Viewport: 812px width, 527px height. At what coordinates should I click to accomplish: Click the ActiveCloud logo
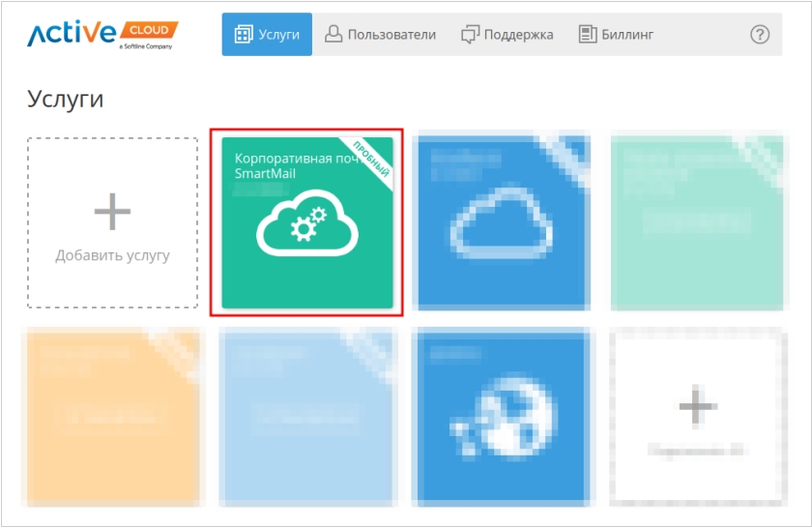[102, 34]
